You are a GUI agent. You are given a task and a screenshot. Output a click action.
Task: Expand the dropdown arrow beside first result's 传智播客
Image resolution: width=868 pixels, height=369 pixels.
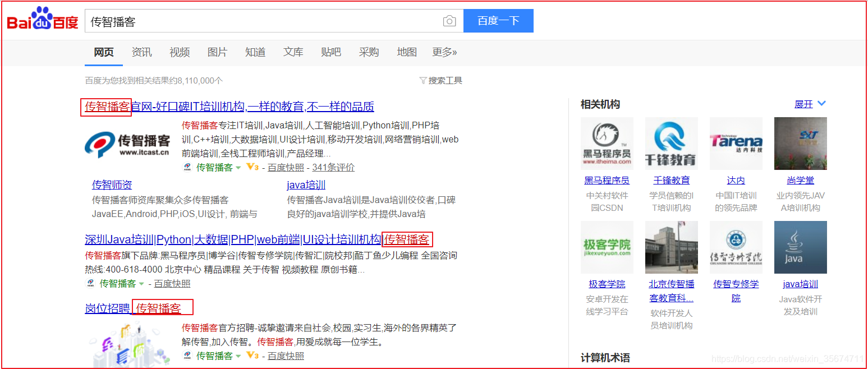click(238, 168)
